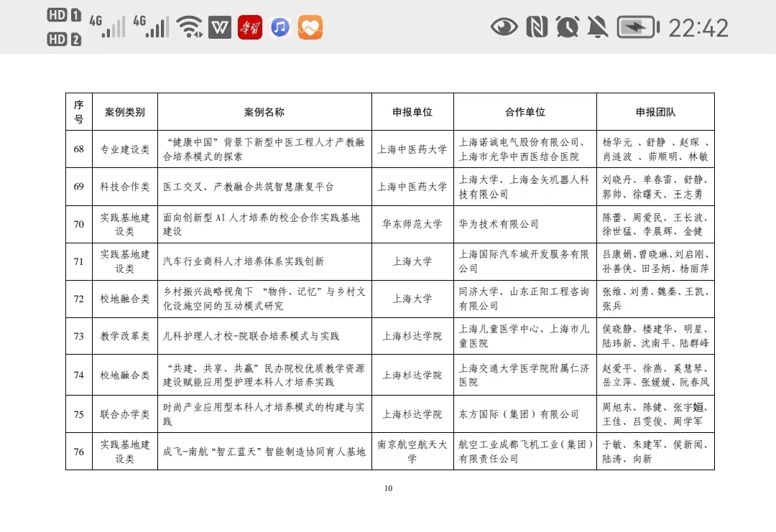Tap the red Xuexi app notification icon

pyautogui.click(x=250, y=27)
